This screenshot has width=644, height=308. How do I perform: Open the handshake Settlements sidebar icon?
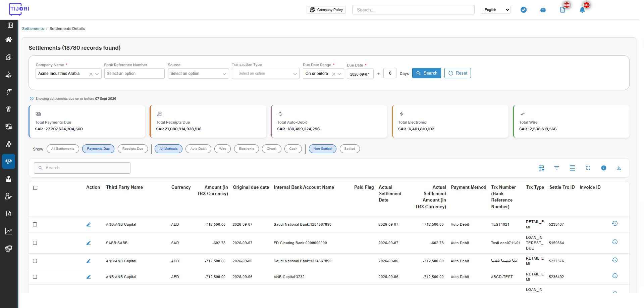pos(9,162)
